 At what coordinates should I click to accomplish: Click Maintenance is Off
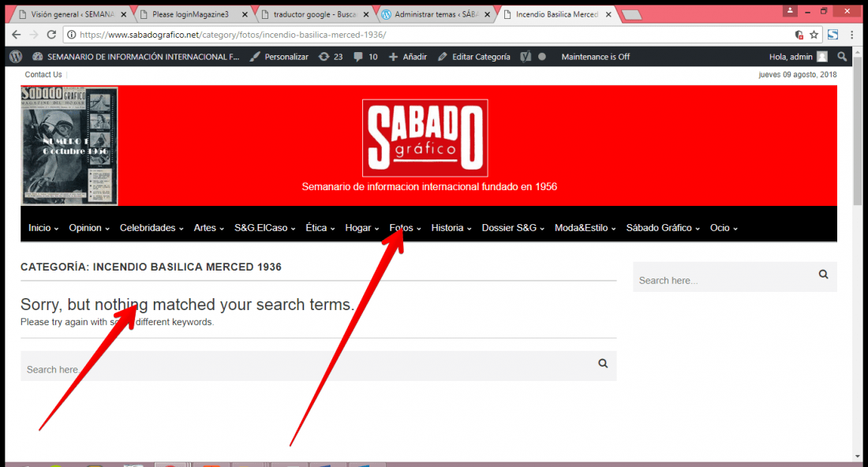[595, 57]
